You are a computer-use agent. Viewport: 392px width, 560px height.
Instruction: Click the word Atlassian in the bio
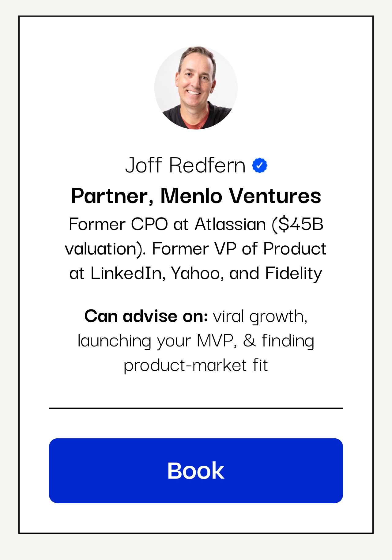pyautogui.click(x=230, y=224)
